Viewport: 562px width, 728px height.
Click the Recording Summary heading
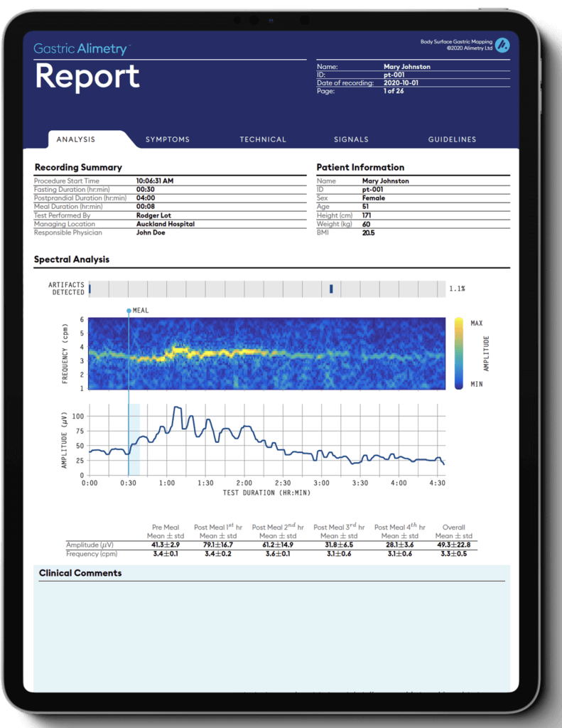78,167
